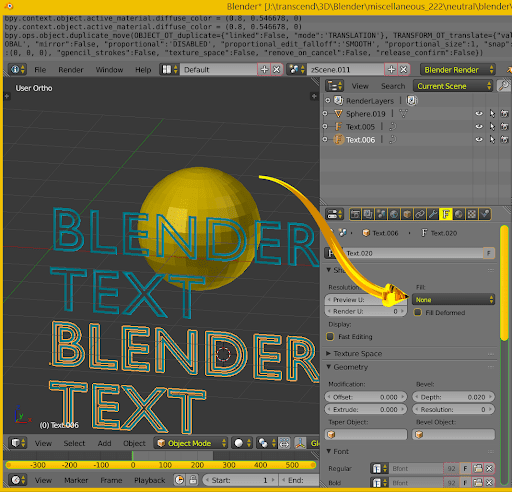Toggle selectability of Sphere.019 (cursor icon)
512x492 pixels.
492,114
